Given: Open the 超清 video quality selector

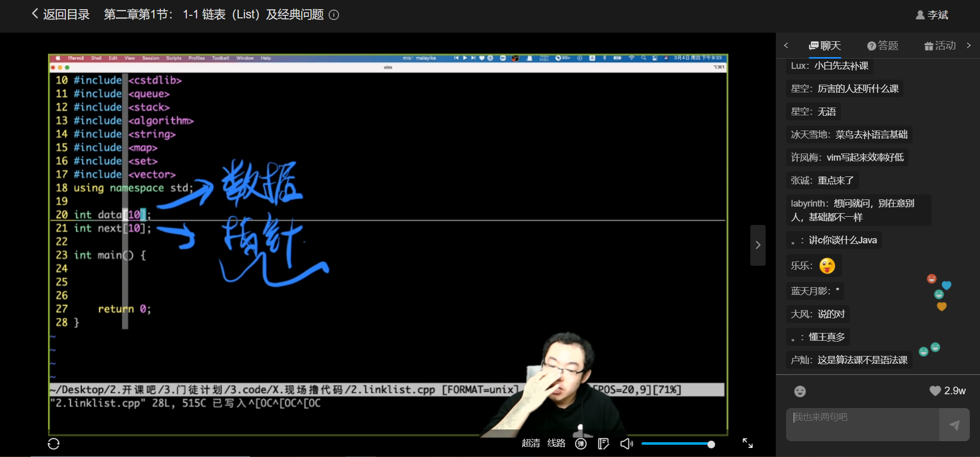Looking at the screenshot, I should coord(531,443).
